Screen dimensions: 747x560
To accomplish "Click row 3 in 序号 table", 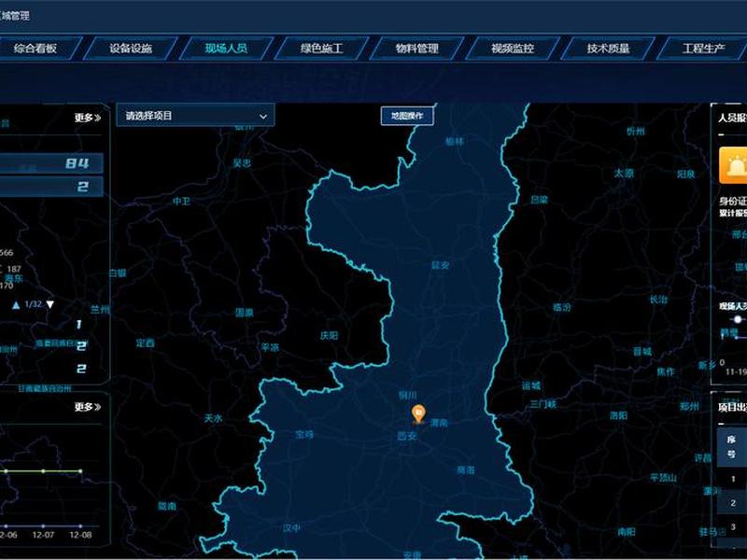I will point(733,527).
